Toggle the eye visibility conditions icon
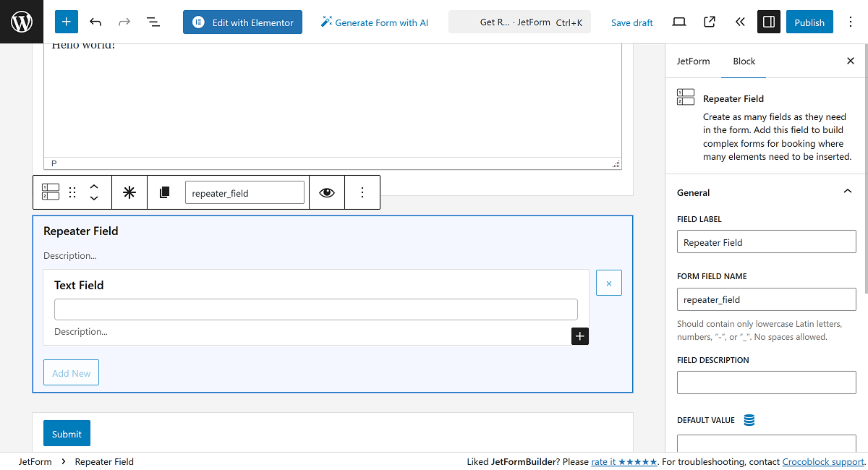Screen dimensions: 868x470 pyautogui.click(x=327, y=192)
